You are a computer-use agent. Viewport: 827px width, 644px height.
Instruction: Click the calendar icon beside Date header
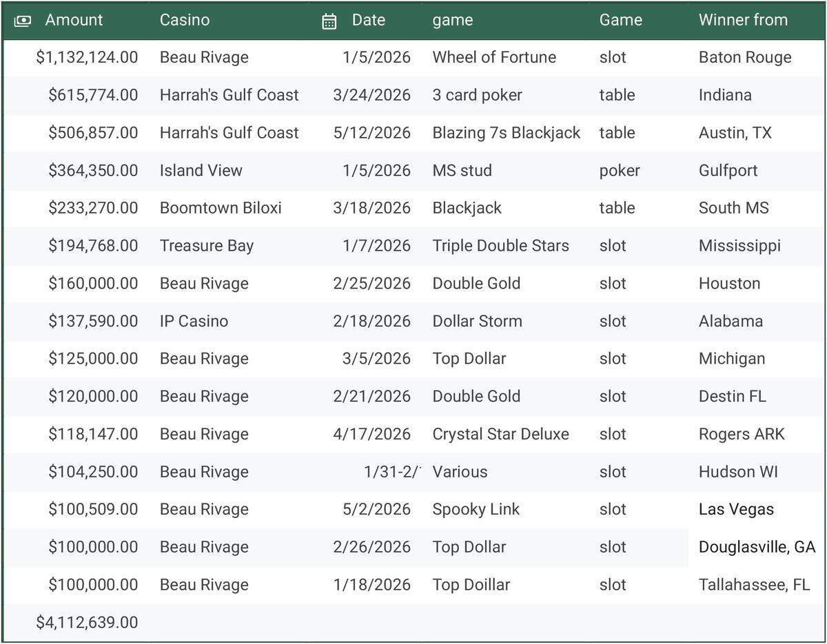(x=329, y=21)
